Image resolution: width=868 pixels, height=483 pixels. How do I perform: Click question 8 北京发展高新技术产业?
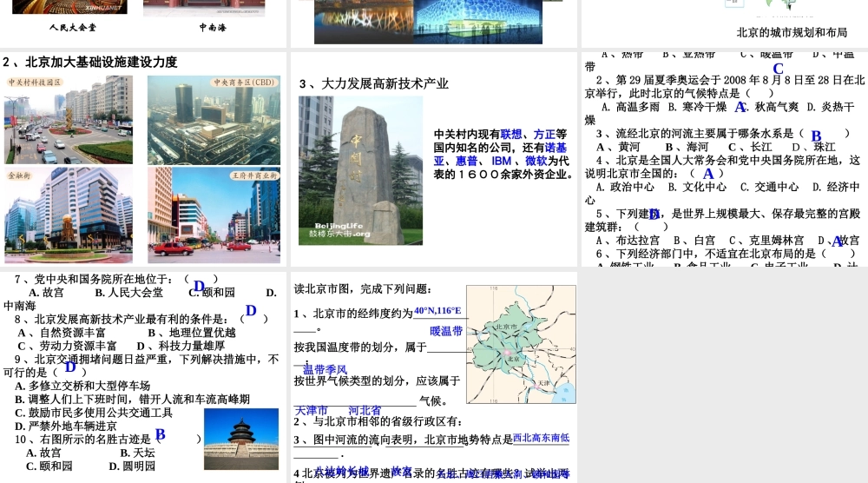tap(141, 319)
